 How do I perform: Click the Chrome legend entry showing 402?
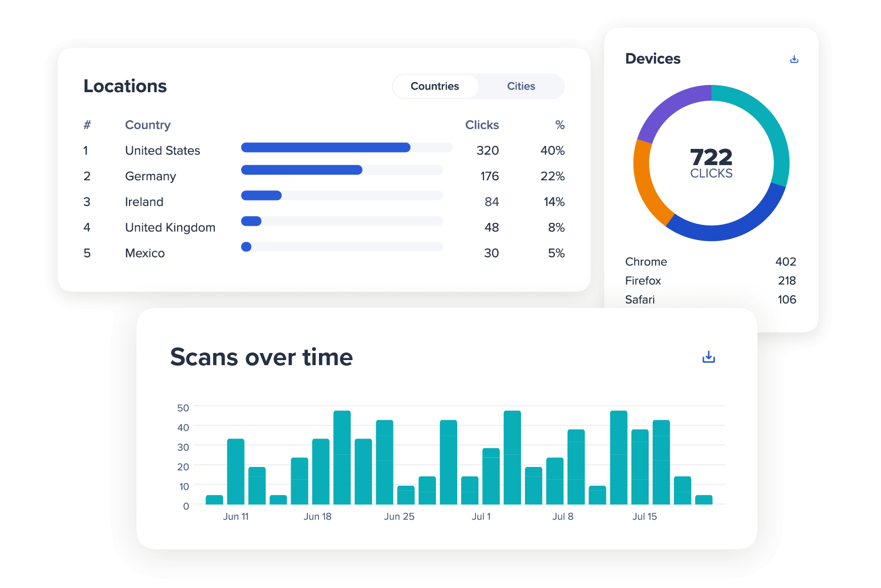(646, 261)
